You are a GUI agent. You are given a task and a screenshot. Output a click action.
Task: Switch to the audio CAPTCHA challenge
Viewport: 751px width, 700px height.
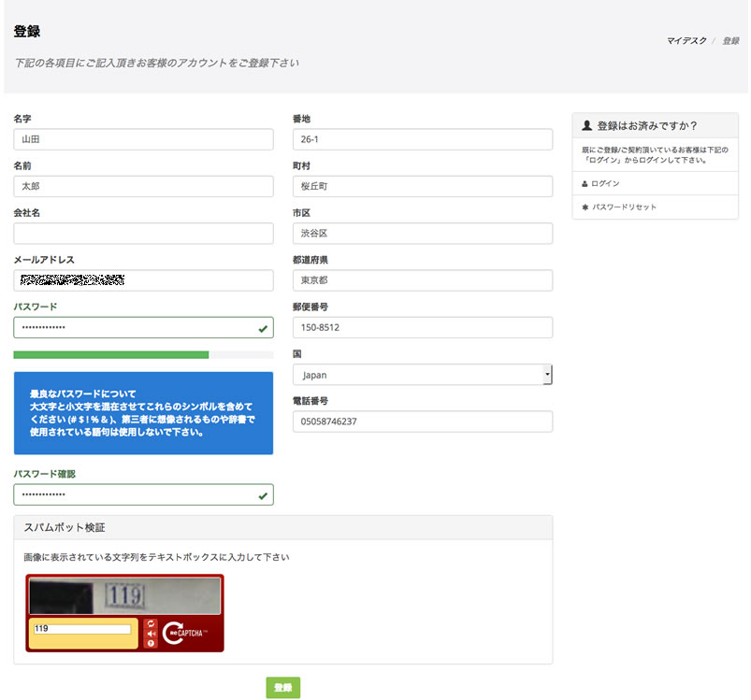[151, 634]
